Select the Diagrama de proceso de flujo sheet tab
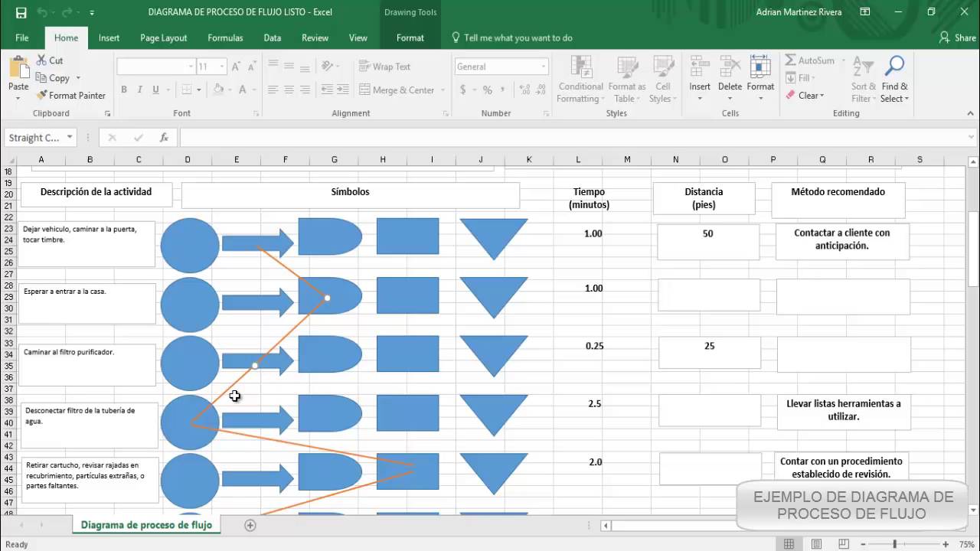This screenshot has height=551, width=980. pyautogui.click(x=146, y=525)
